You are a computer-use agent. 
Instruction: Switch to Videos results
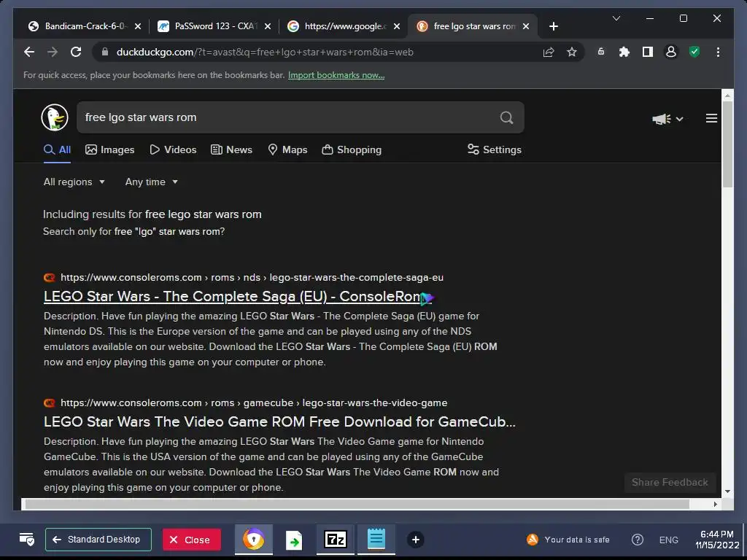coord(173,149)
